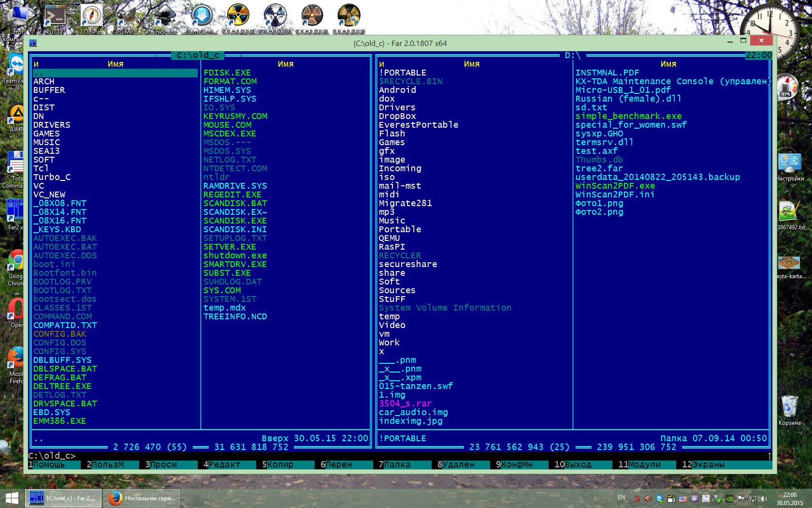Open network status tray icon
The height and width of the screenshot is (508, 812).
coord(753,498)
